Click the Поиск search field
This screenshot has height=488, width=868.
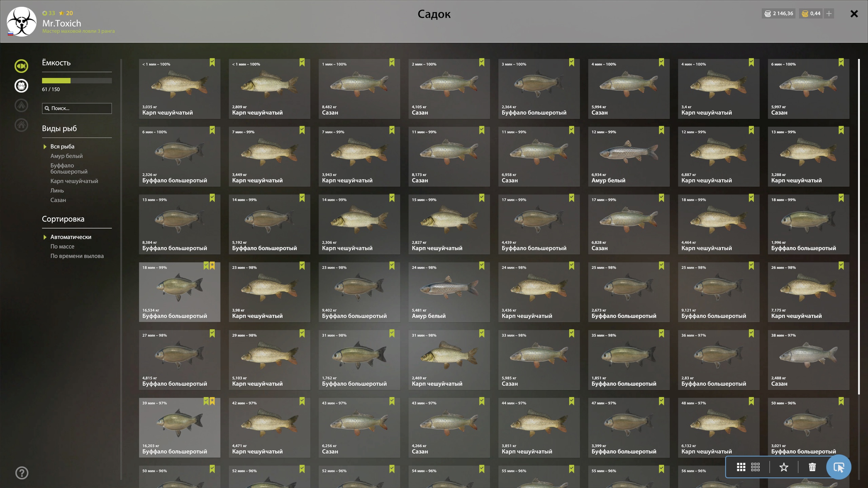[77, 108]
